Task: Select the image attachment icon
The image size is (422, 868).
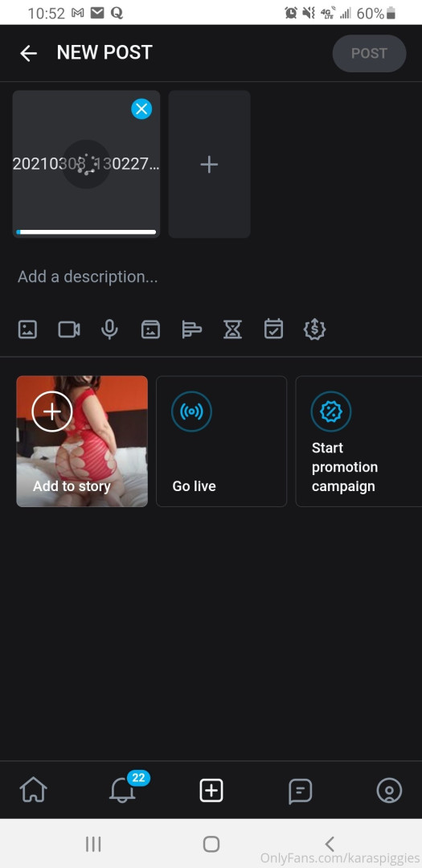Action: [x=27, y=330]
